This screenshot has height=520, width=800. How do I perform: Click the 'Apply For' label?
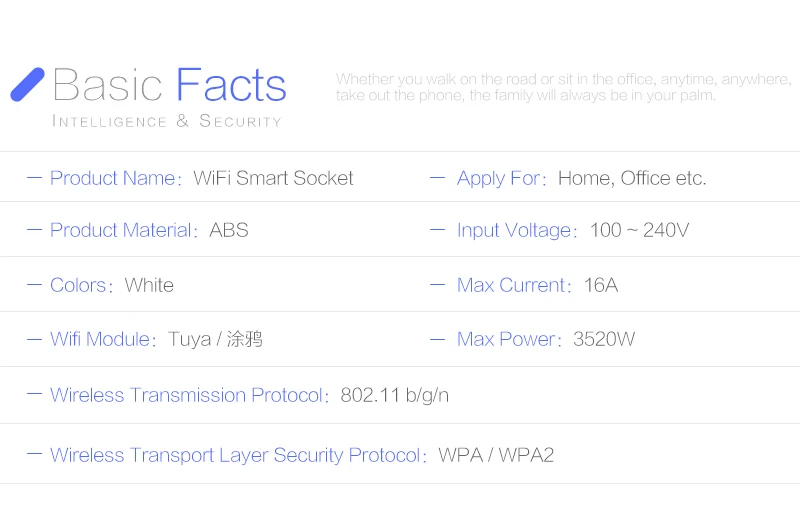[x=498, y=178]
